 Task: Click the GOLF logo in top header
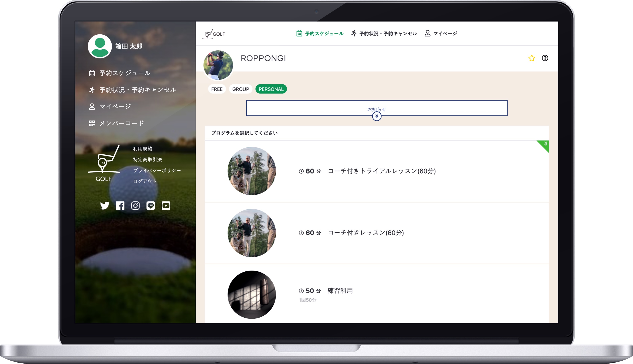pos(213,34)
